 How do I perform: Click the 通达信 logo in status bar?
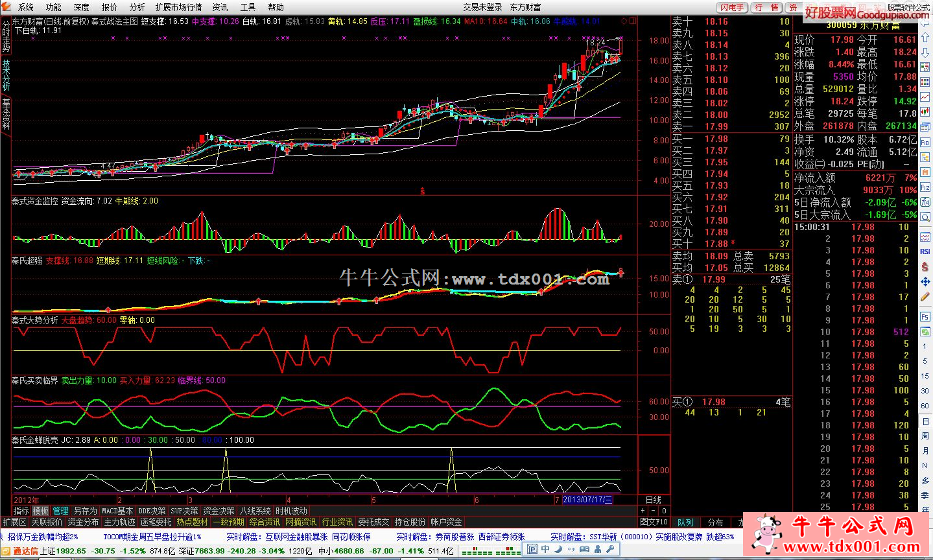coord(21,551)
